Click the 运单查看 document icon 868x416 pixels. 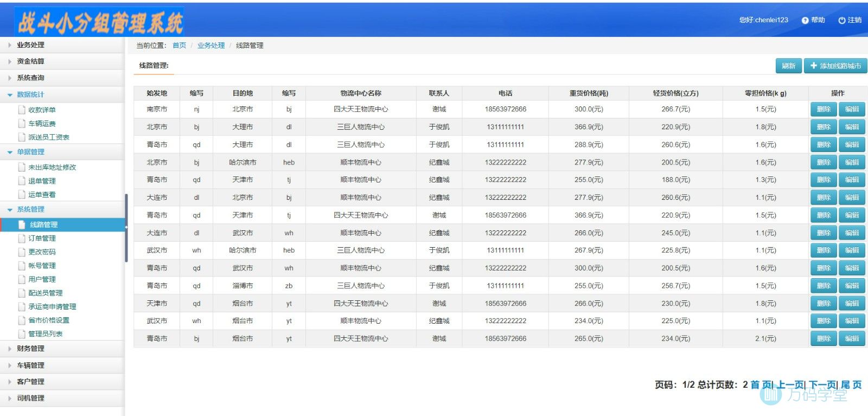(22, 194)
